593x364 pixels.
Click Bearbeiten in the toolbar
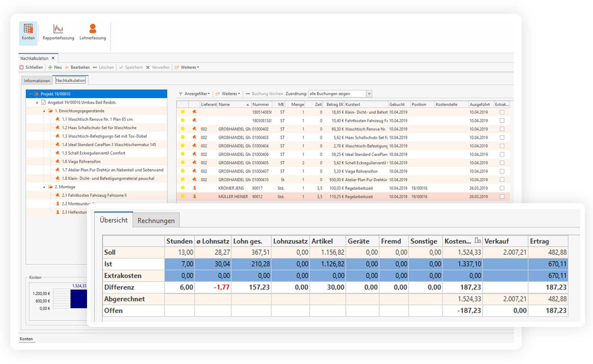click(x=77, y=67)
